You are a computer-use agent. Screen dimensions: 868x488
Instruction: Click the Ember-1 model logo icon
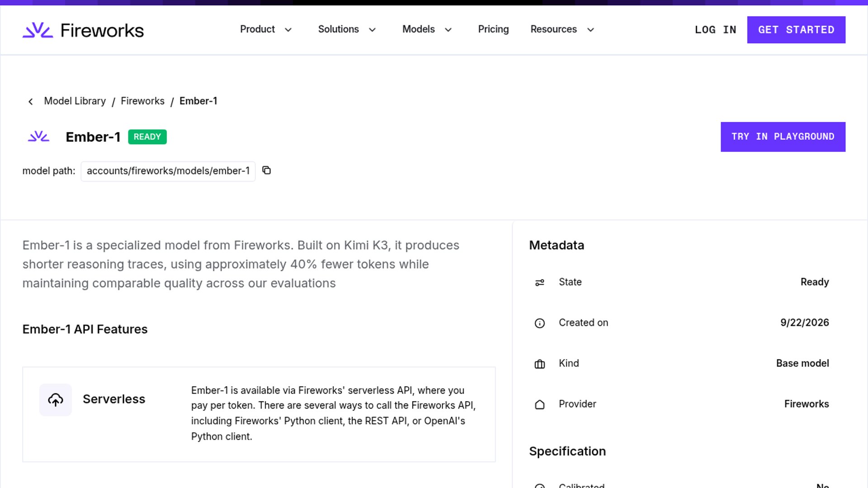pos(39,136)
